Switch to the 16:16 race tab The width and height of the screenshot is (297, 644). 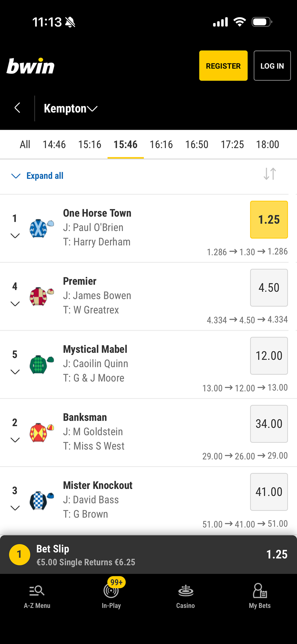[x=161, y=145]
